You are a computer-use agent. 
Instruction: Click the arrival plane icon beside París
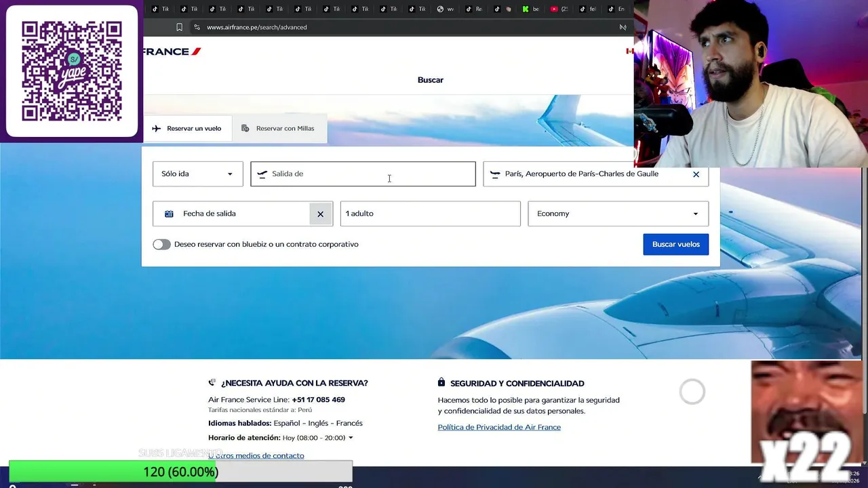point(495,174)
